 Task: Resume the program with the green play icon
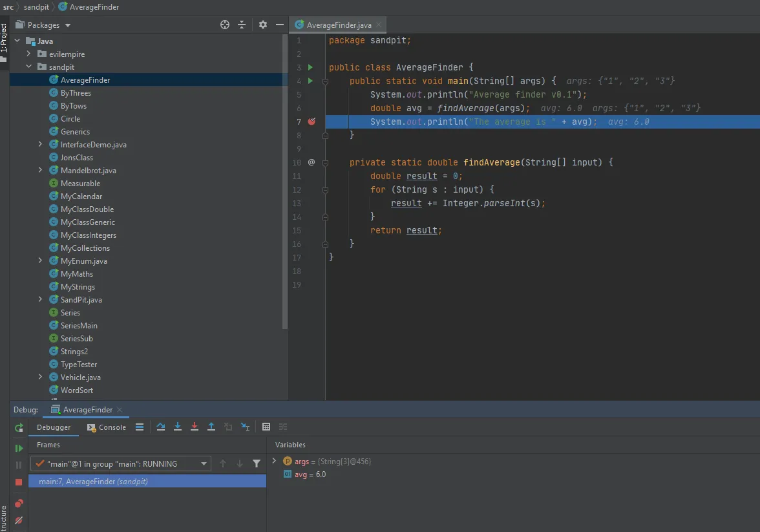19,448
